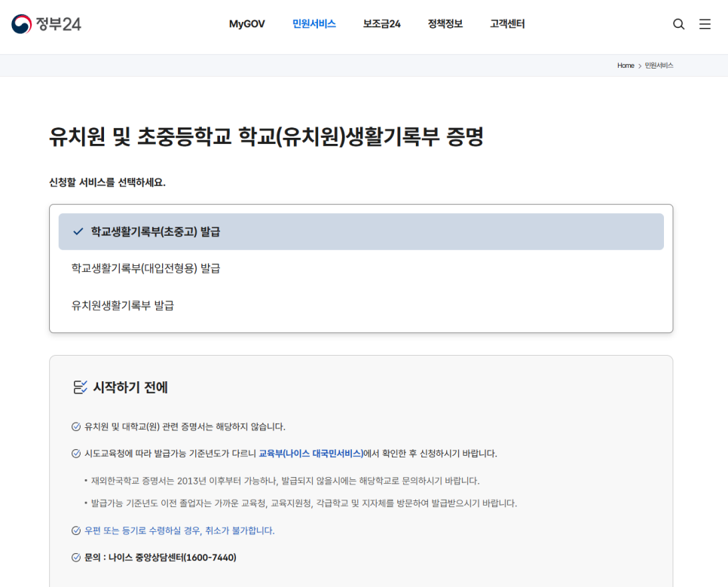
Task: Click the check icon before 유치원 및 대학교(원)
Action: point(75,426)
